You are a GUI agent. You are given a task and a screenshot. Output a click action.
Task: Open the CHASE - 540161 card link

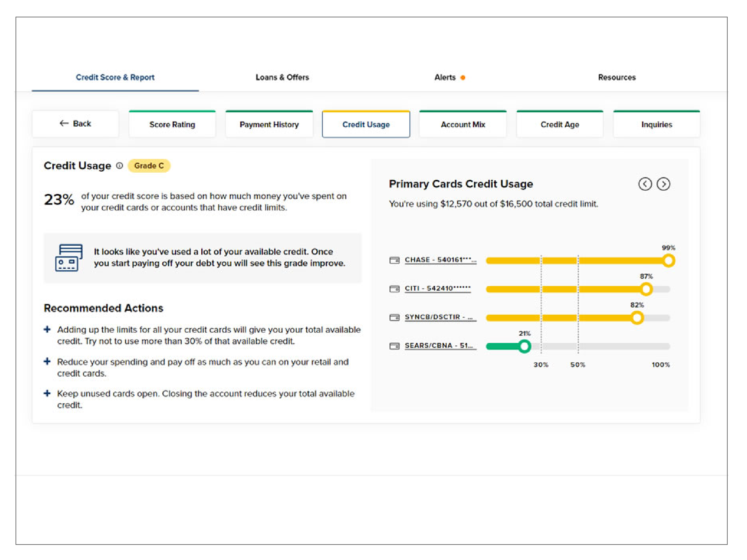pos(440,260)
